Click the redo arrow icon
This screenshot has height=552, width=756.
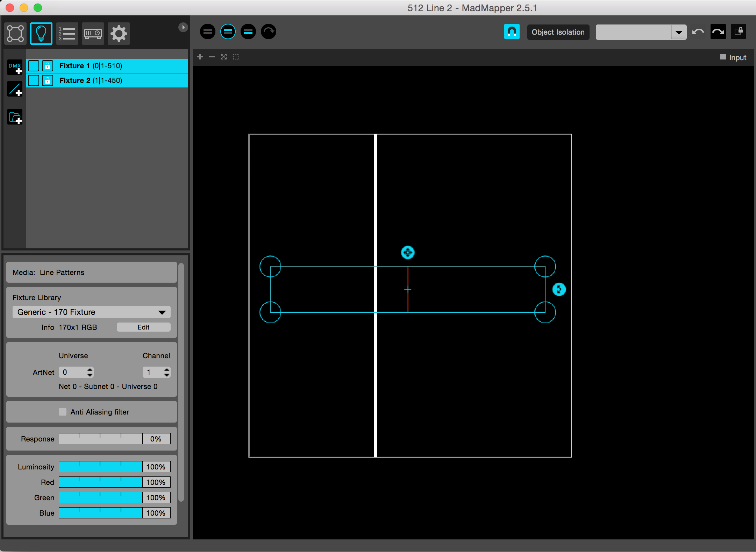(718, 32)
